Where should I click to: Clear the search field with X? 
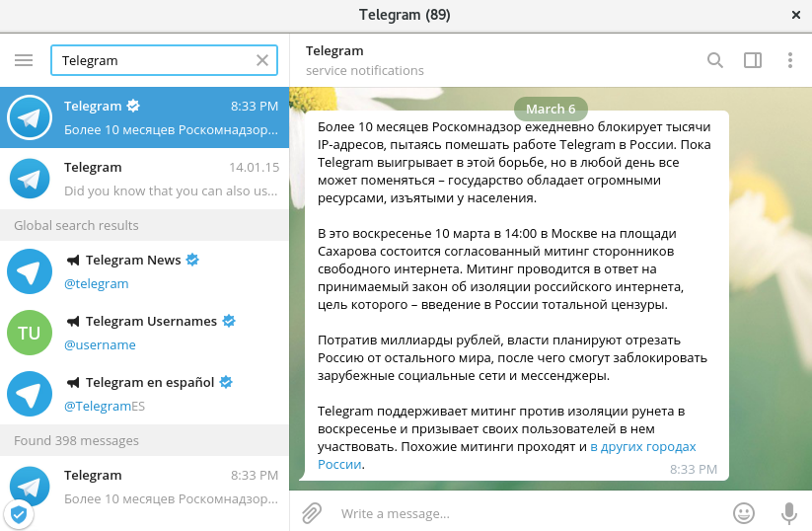click(x=262, y=60)
